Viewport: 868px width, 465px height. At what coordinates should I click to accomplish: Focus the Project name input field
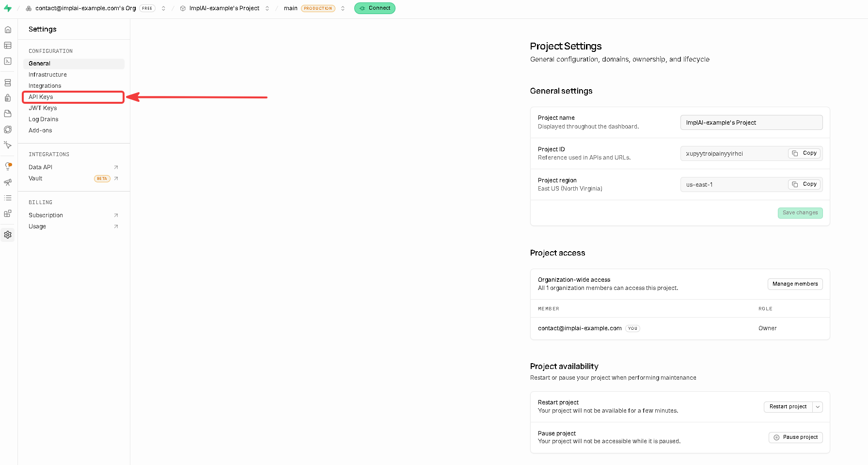tap(752, 123)
